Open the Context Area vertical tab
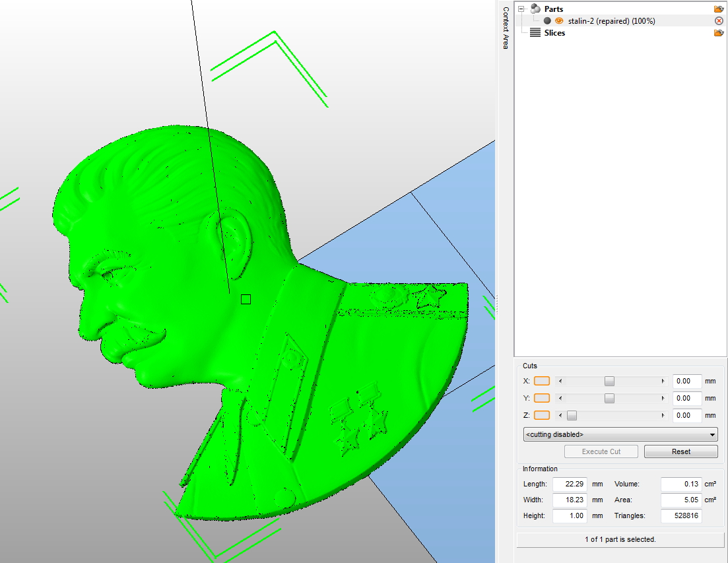The image size is (728, 563). [506, 28]
